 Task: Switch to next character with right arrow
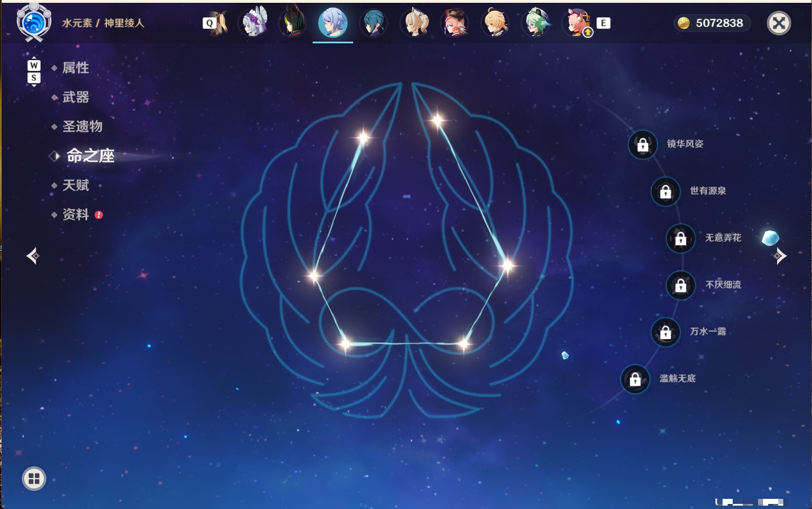coord(780,256)
